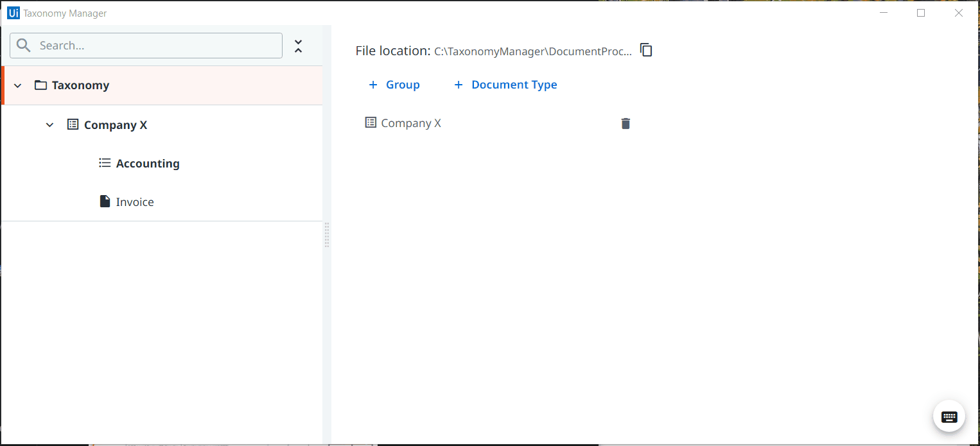Add a new Document Type
Viewport: 980px width, 446px height.
[x=505, y=85]
